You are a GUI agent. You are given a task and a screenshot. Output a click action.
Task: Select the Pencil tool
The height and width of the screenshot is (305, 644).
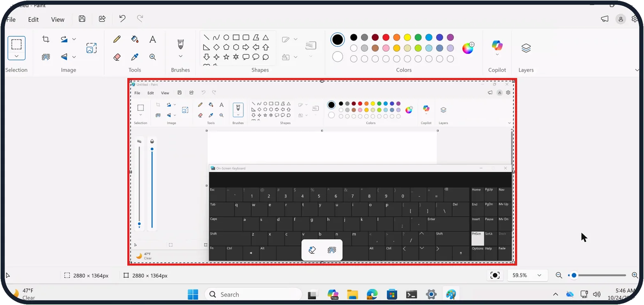pyautogui.click(x=117, y=39)
